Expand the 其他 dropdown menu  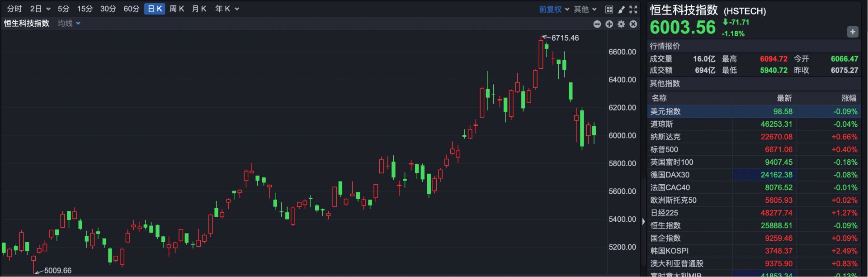[x=585, y=9]
